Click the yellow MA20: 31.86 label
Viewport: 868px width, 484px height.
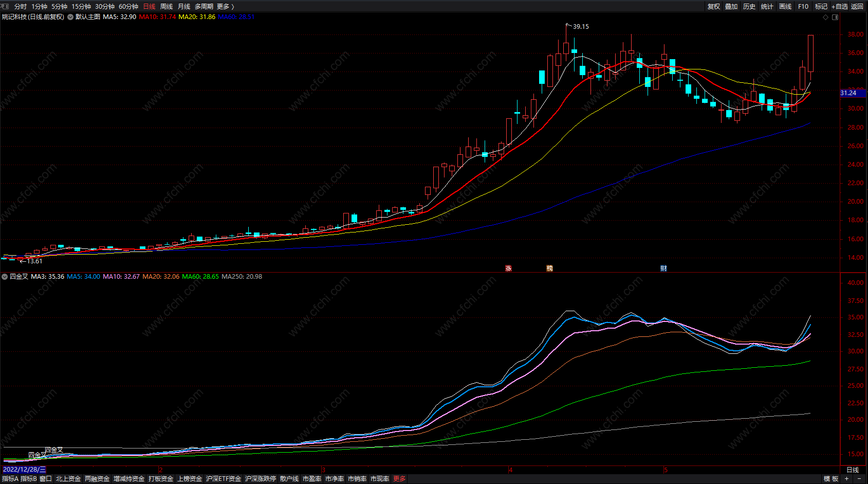(x=197, y=17)
